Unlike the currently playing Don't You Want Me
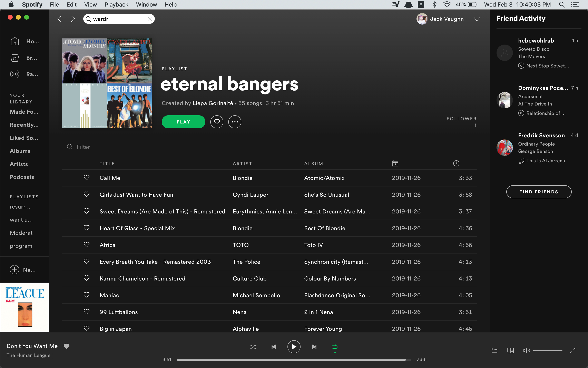588x368 pixels. 67,346
